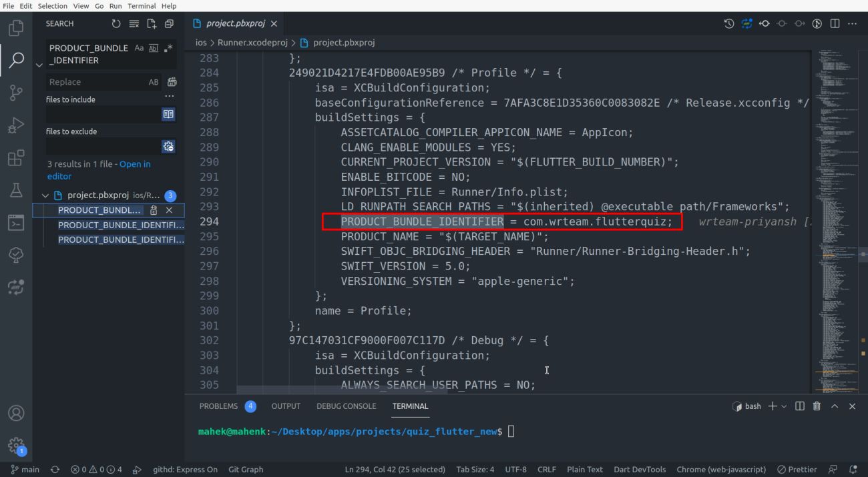The width and height of the screenshot is (868, 477).
Task: Open the Extensions view
Action: (16, 158)
